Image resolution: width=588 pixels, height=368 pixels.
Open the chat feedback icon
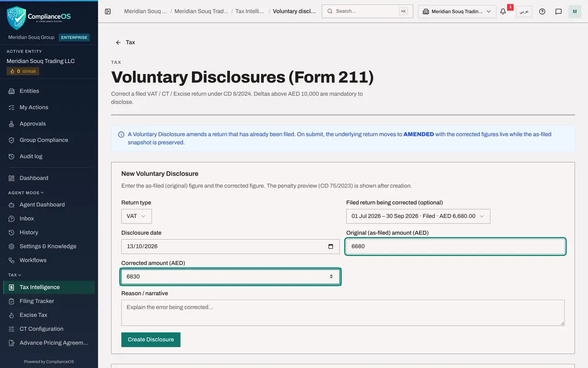pos(559,11)
